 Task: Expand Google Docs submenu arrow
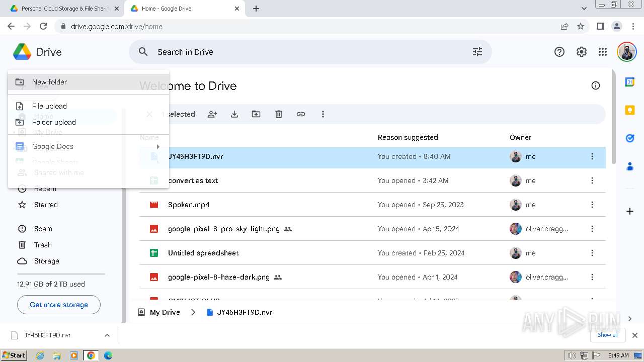pyautogui.click(x=158, y=146)
